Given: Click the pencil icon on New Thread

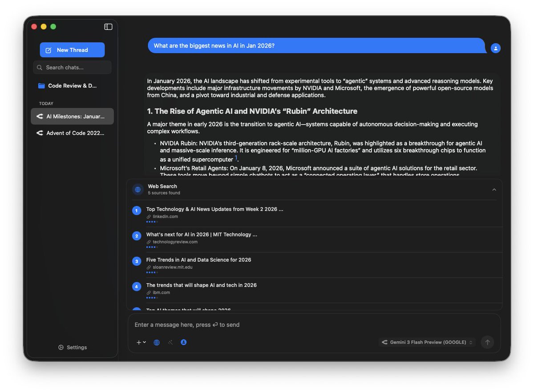Looking at the screenshot, I should [x=49, y=50].
